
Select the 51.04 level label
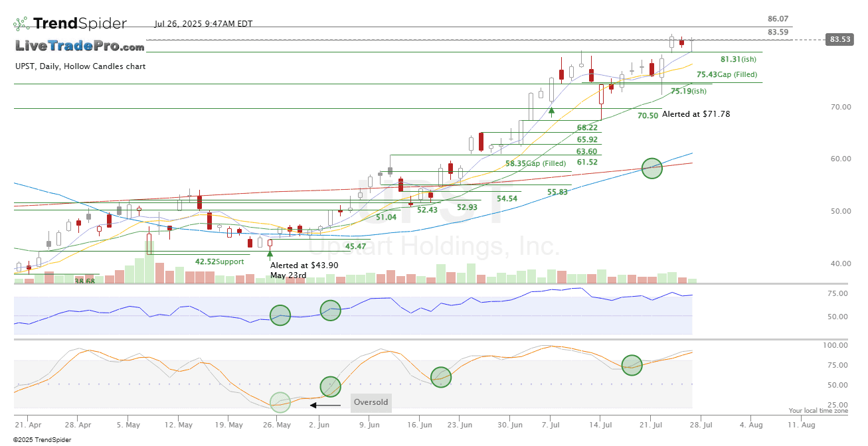[386, 218]
